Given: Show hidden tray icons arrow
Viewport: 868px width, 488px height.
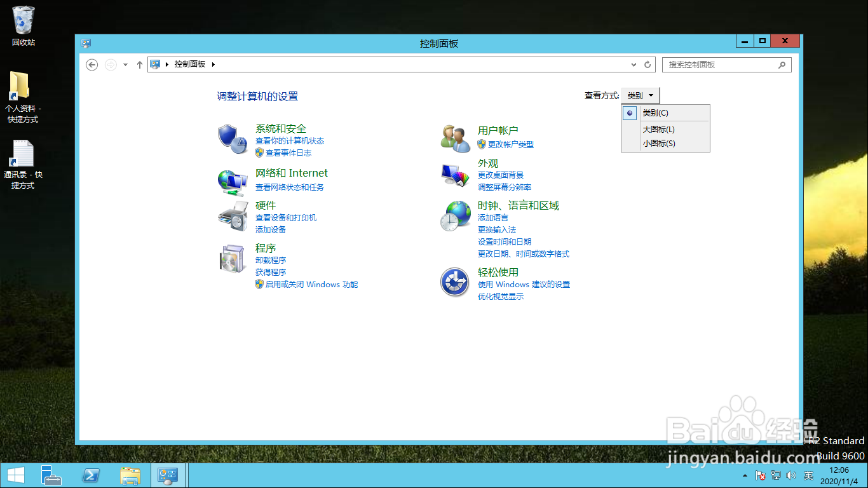Looking at the screenshot, I should (744, 475).
